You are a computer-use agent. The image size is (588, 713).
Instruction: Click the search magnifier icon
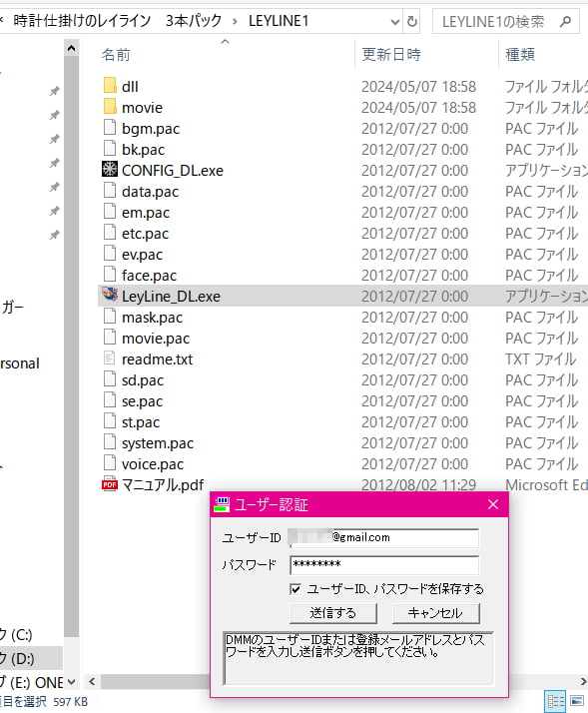(x=565, y=21)
